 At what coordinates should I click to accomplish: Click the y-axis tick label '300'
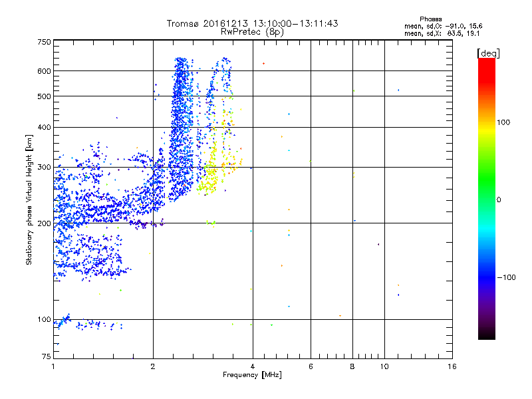[44, 168]
